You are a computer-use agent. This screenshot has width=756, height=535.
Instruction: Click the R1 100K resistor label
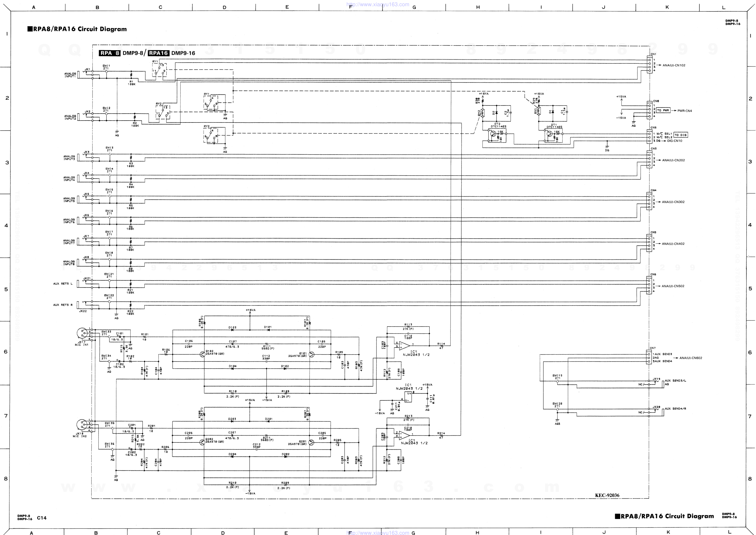131,83
